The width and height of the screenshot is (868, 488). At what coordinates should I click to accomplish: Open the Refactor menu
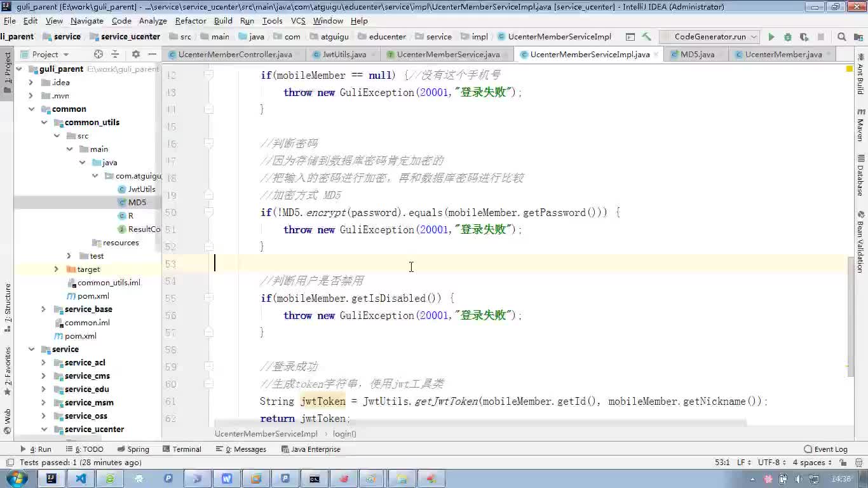(191, 20)
